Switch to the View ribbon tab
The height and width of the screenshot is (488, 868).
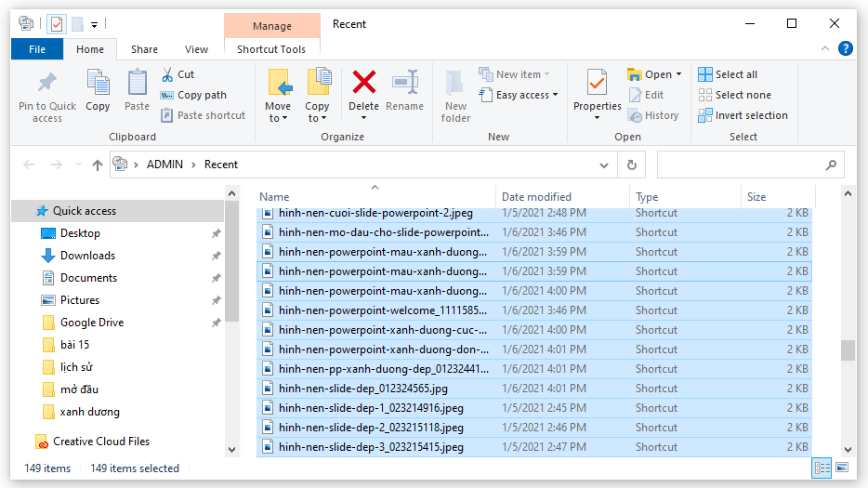click(196, 49)
